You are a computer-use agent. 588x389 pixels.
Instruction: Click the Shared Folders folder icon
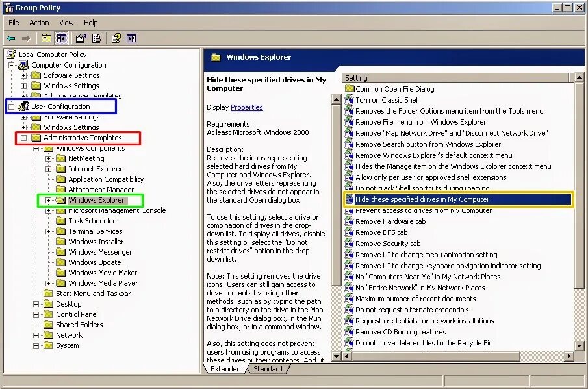tap(48, 325)
